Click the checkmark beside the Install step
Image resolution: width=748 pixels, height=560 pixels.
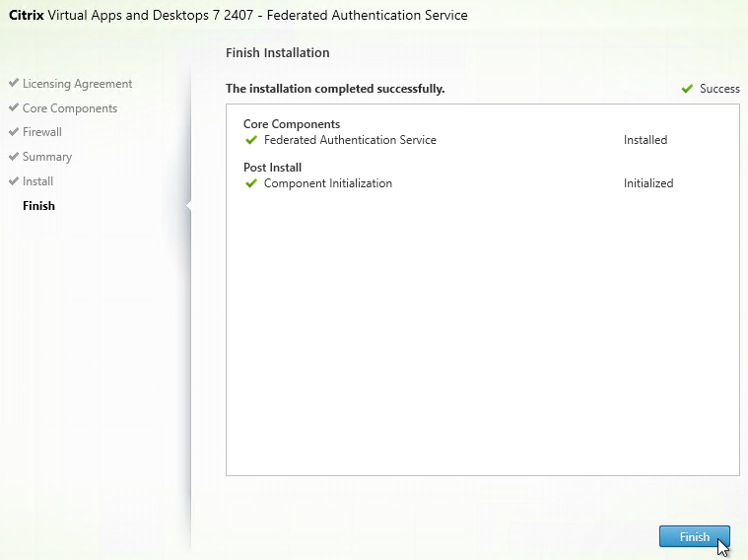tap(14, 181)
